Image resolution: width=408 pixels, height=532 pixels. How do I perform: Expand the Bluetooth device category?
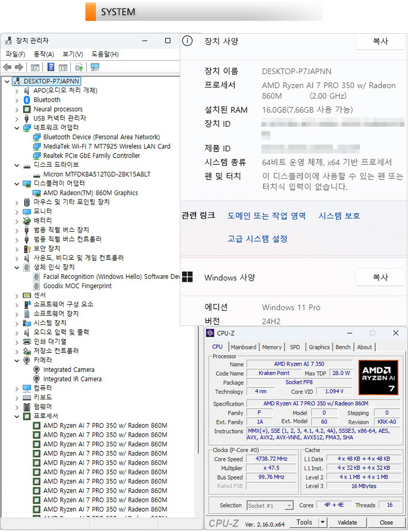pyautogui.click(x=17, y=100)
